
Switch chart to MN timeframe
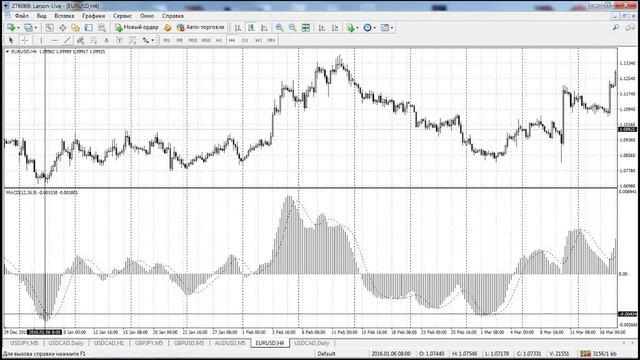point(271,40)
